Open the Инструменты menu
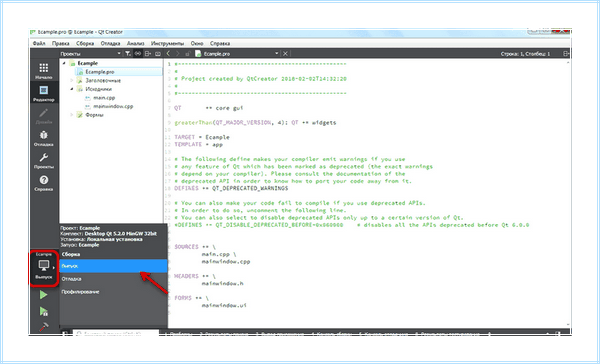This screenshot has height=364, width=600. coord(167,43)
